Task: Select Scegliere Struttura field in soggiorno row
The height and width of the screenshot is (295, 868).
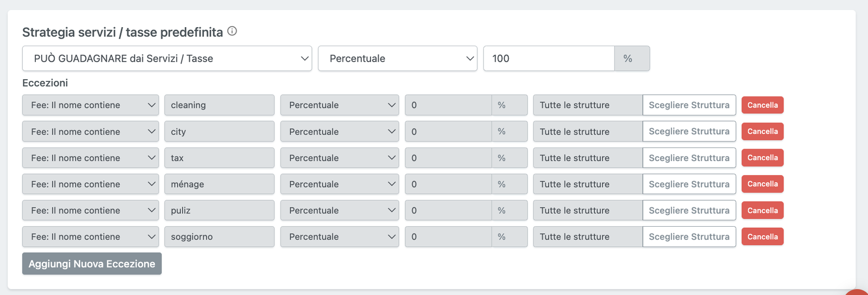Action: [689, 237]
